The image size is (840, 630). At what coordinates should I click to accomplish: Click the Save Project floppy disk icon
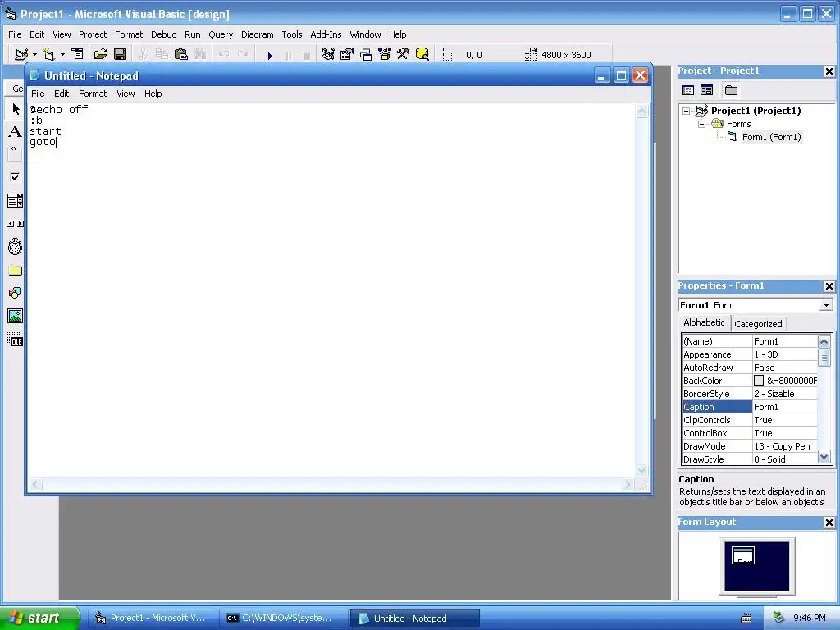coord(120,55)
